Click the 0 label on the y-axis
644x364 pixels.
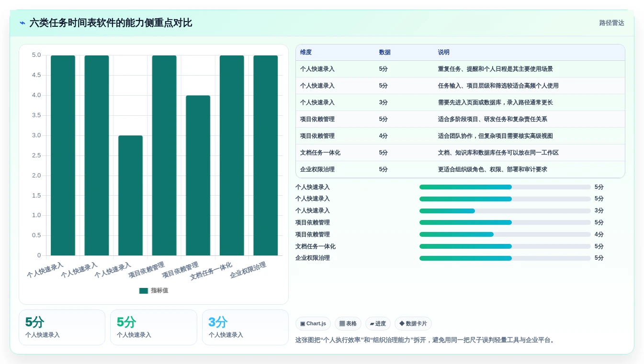(39, 255)
